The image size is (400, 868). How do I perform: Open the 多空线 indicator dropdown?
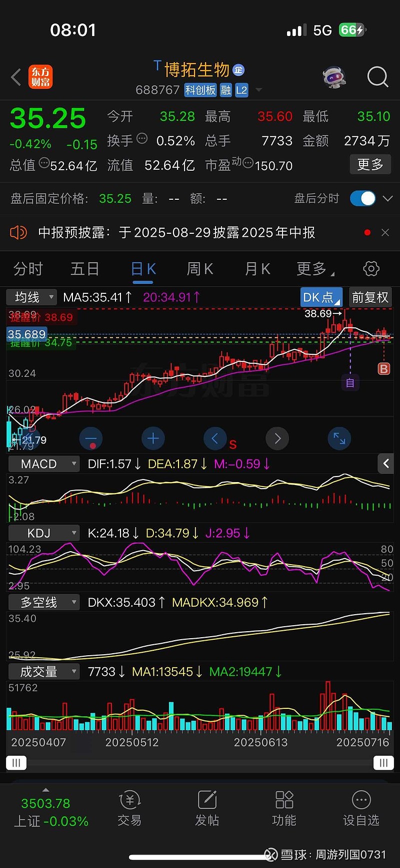(x=44, y=602)
